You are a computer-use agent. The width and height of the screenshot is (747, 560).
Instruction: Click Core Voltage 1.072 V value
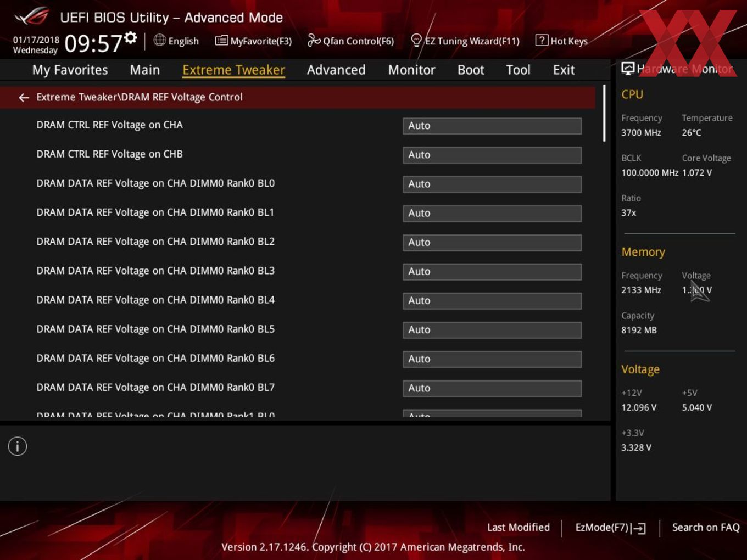coord(697,172)
